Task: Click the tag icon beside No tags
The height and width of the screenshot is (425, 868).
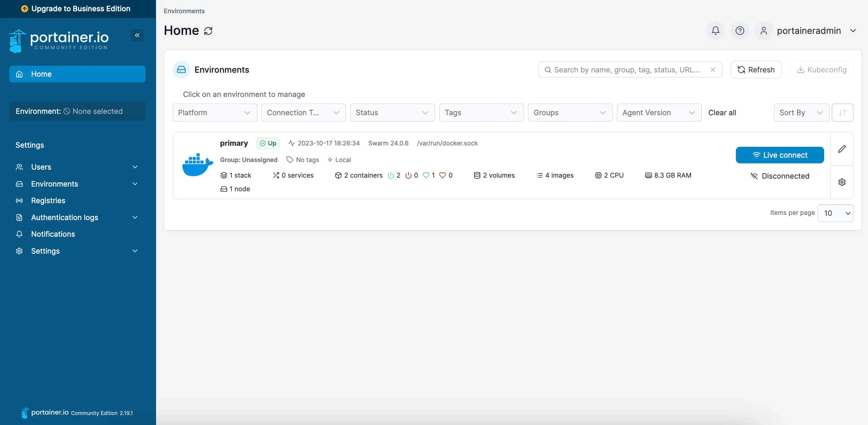Action: tap(290, 159)
